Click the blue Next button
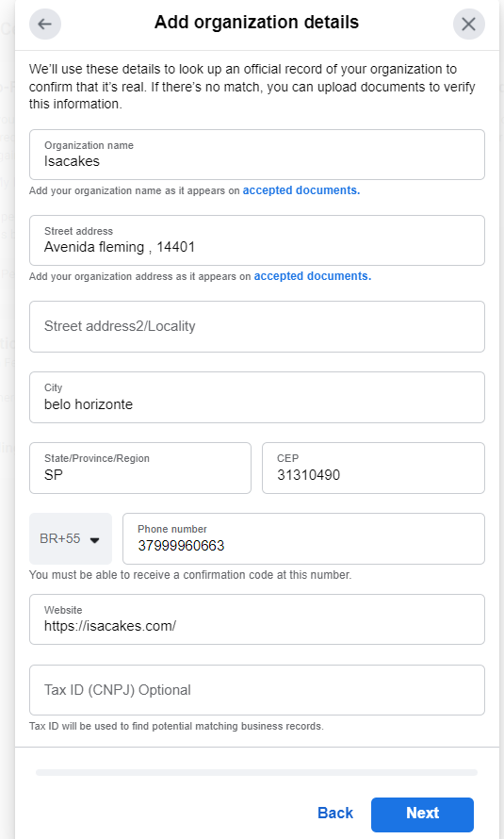The height and width of the screenshot is (839, 504). 422,814
